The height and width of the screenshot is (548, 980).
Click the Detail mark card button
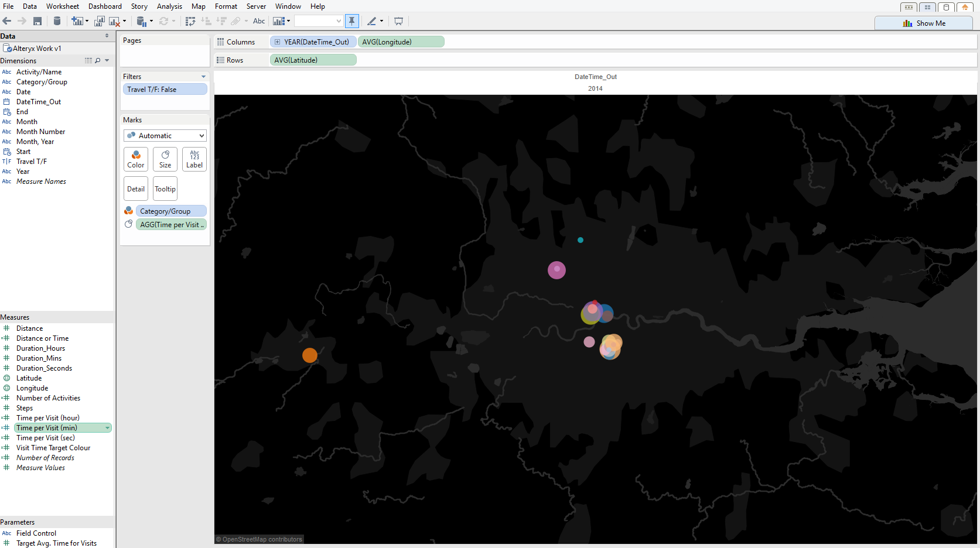tap(136, 189)
